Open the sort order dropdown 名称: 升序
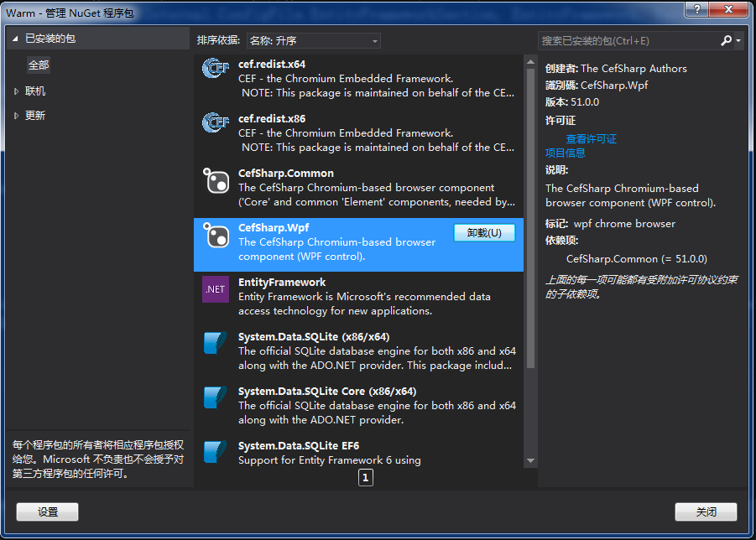Screen dimensions: 756x540 coord(314,41)
